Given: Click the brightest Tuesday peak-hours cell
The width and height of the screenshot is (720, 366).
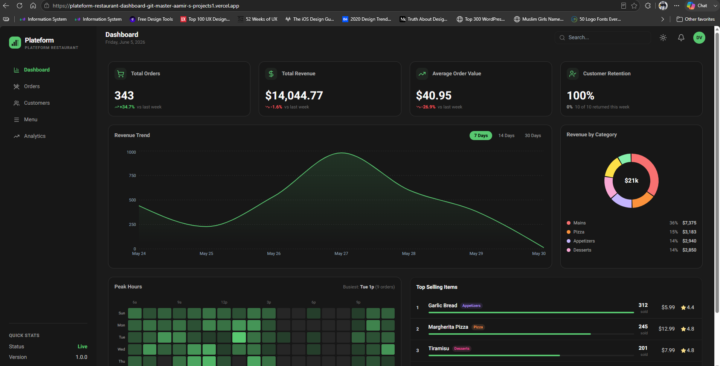Looking at the screenshot, I should pos(239,338).
